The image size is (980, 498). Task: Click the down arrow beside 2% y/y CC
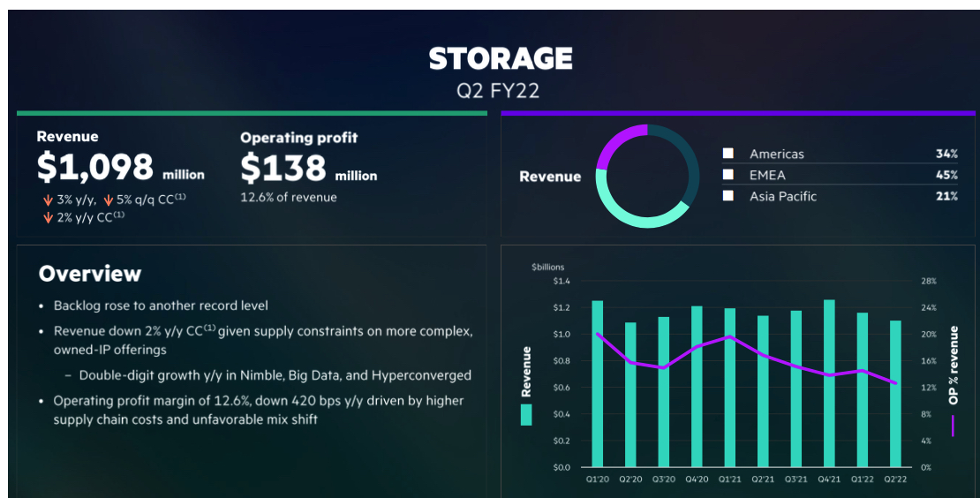pyautogui.click(x=48, y=218)
